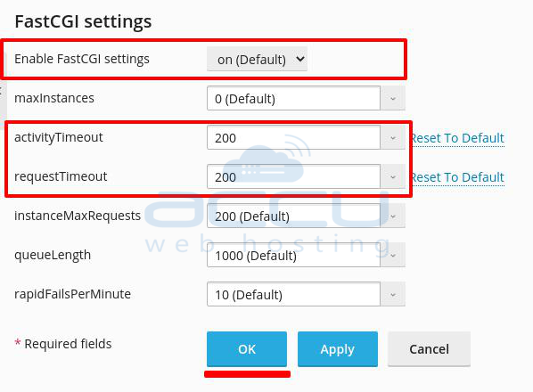Focus the activityTimeout value field
Image resolution: width=533 pixels, height=392 pixels.
pos(293,137)
